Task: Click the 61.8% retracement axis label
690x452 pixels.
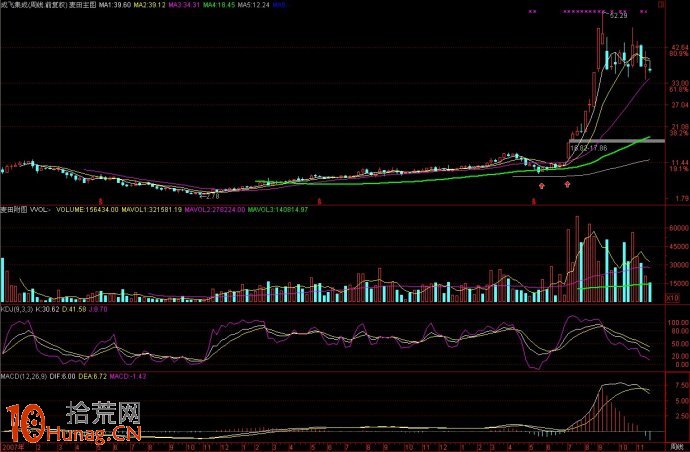Action: point(679,89)
